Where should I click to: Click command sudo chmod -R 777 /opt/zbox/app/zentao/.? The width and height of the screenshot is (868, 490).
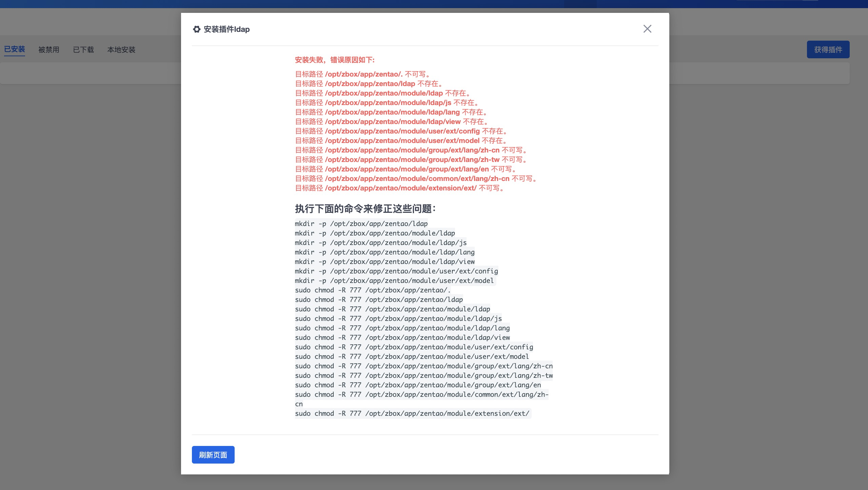point(373,290)
